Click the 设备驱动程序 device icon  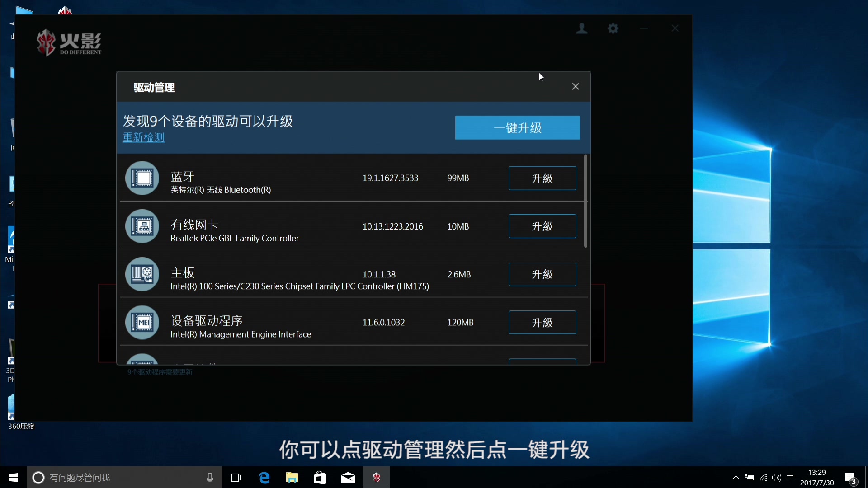[x=142, y=322]
